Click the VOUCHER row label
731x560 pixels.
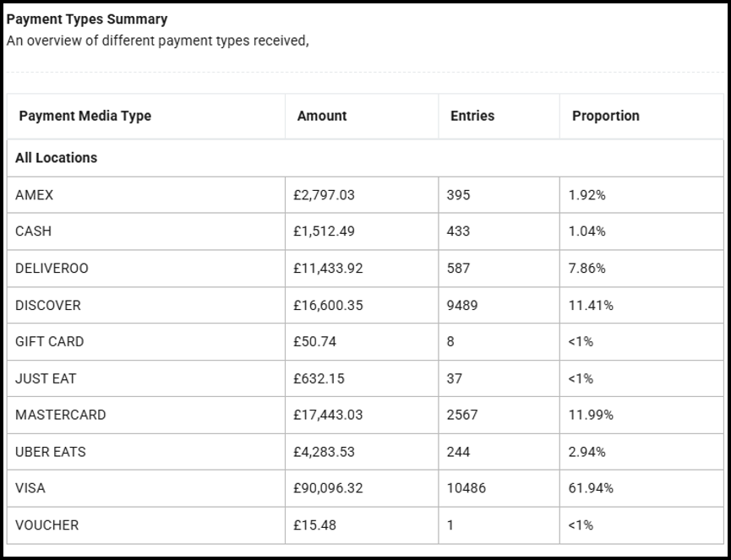coord(46,525)
